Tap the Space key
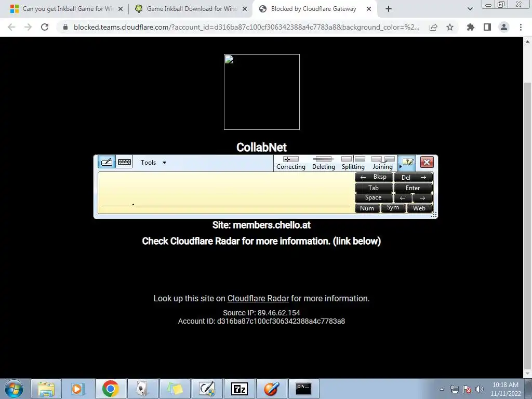Viewport: 532px width, 399px height. point(374,198)
